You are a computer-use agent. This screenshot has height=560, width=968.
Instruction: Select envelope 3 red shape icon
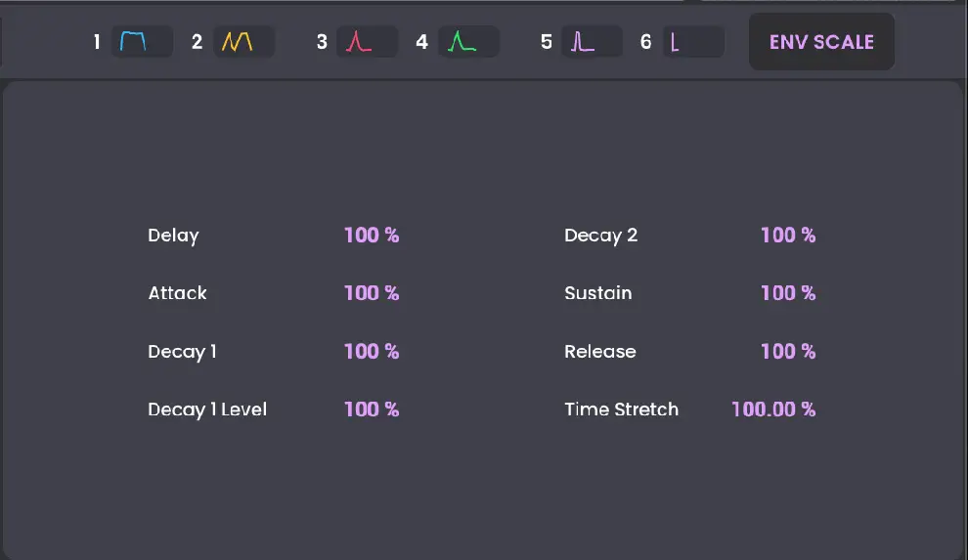[x=367, y=42]
